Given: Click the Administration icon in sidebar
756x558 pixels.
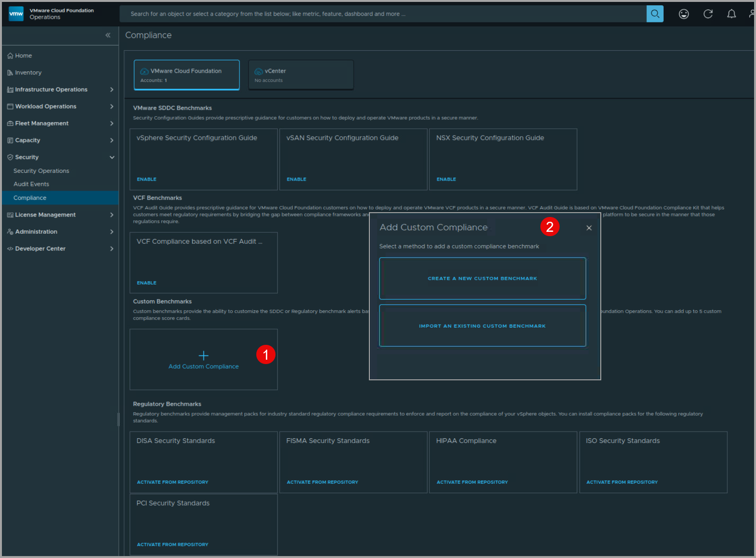Looking at the screenshot, I should (x=10, y=232).
